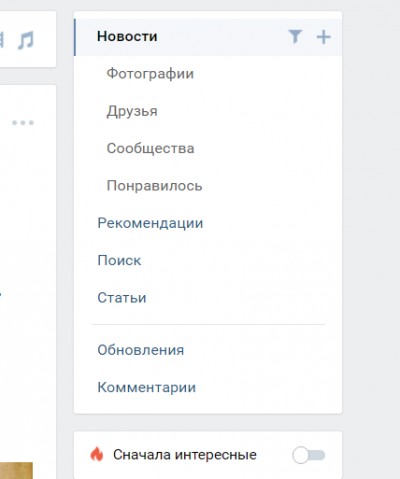Image resolution: width=400 pixels, height=479 pixels.
Task: Click the separator line below Статьи
Action: click(x=208, y=324)
